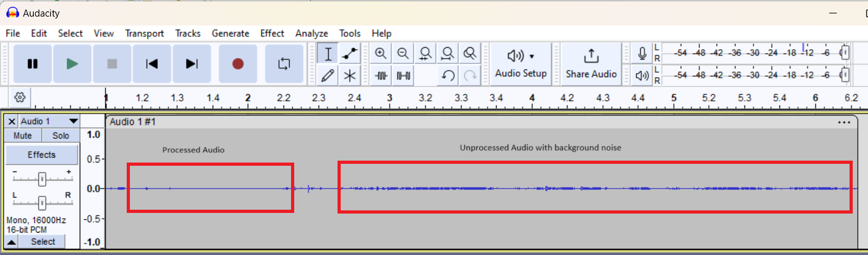868x255 pixels.
Task: Select the Envelope tool
Action: click(350, 54)
